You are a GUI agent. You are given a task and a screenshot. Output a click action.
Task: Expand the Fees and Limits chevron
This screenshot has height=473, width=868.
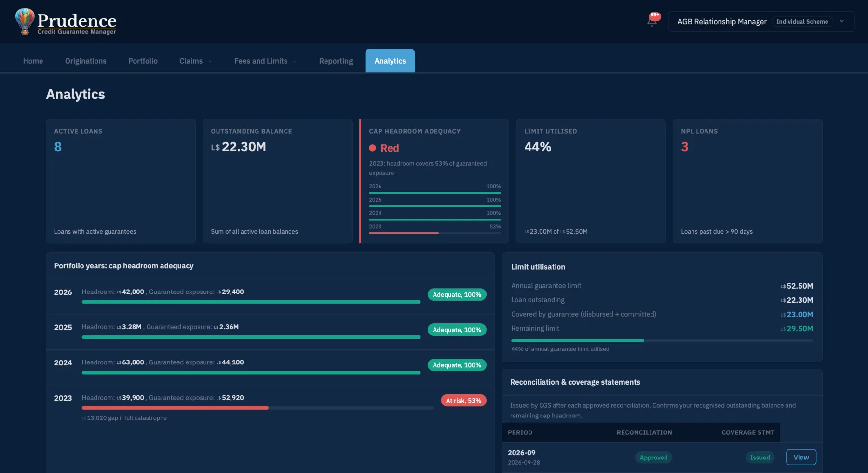click(x=295, y=61)
